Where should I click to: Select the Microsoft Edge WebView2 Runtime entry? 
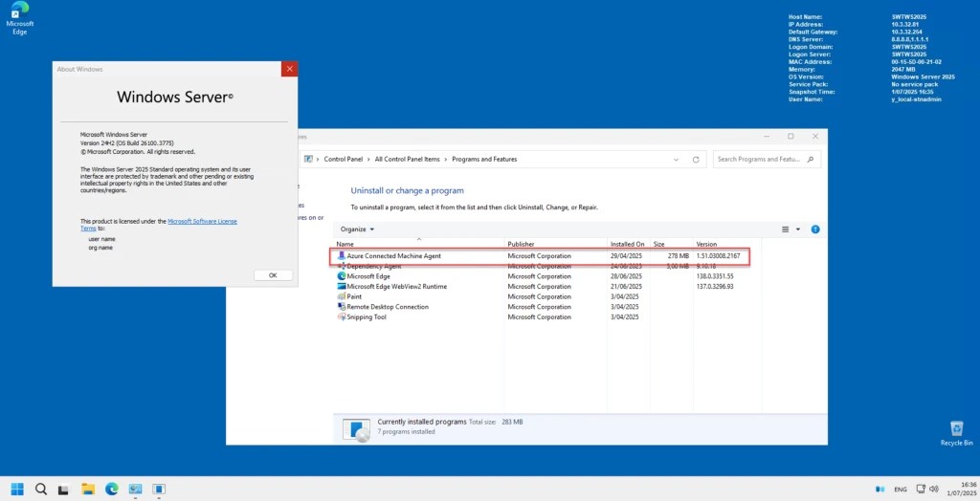click(x=396, y=286)
